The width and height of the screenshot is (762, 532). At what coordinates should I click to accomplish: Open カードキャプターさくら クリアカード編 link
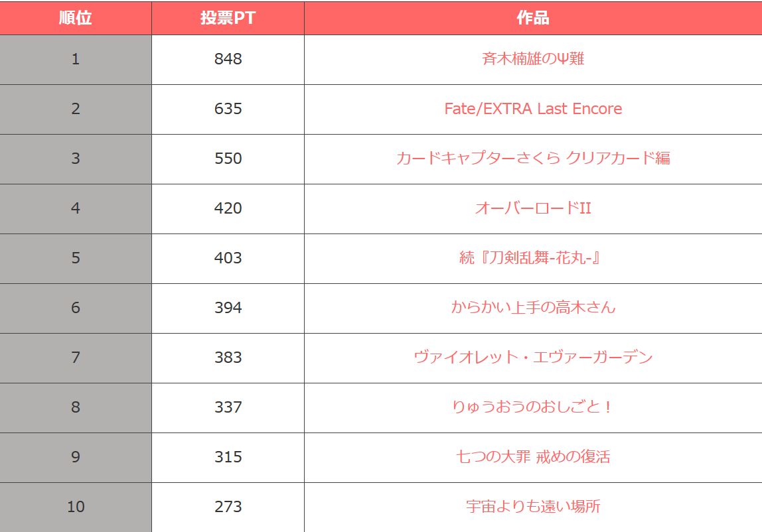(533, 159)
